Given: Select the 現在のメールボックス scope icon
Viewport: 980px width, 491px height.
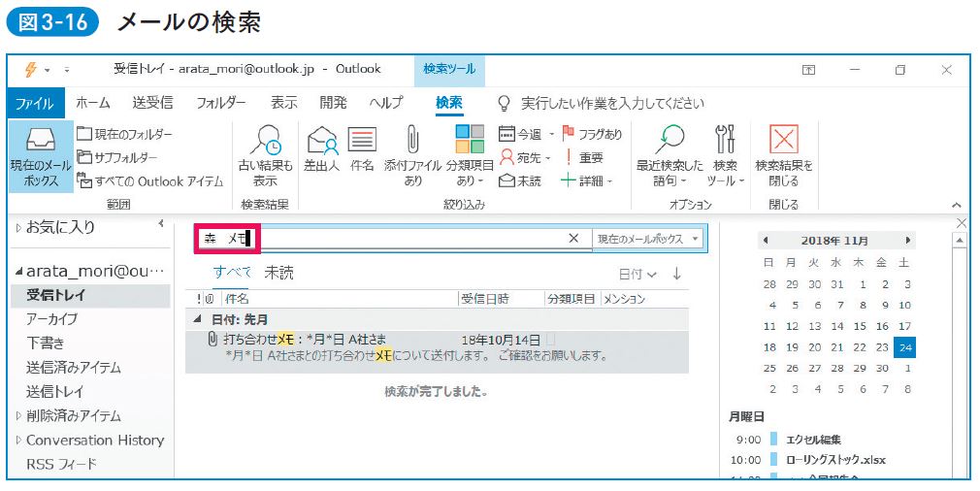Looking at the screenshot, I should click(41, 140).
